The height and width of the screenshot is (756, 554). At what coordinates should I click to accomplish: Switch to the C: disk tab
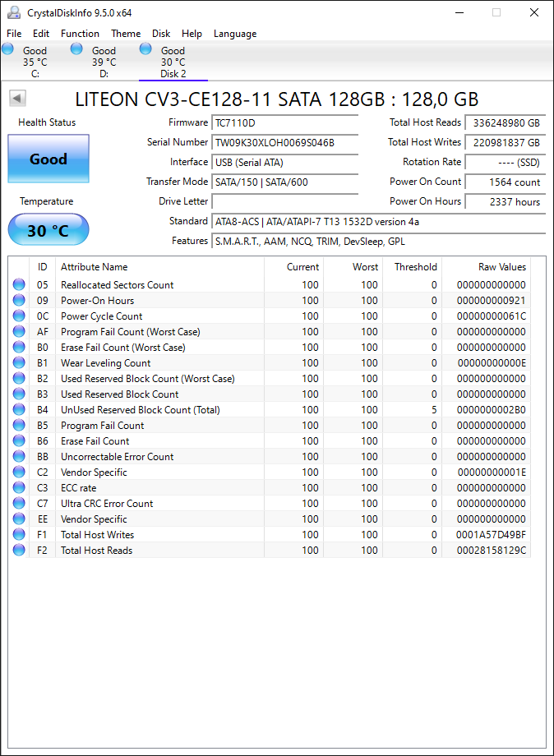tap(35, 62)
